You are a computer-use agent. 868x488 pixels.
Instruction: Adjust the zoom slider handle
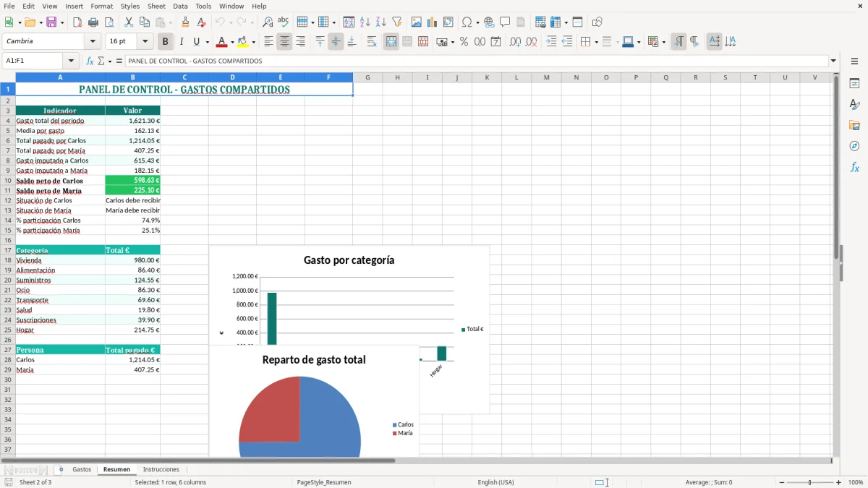[809, 482]
